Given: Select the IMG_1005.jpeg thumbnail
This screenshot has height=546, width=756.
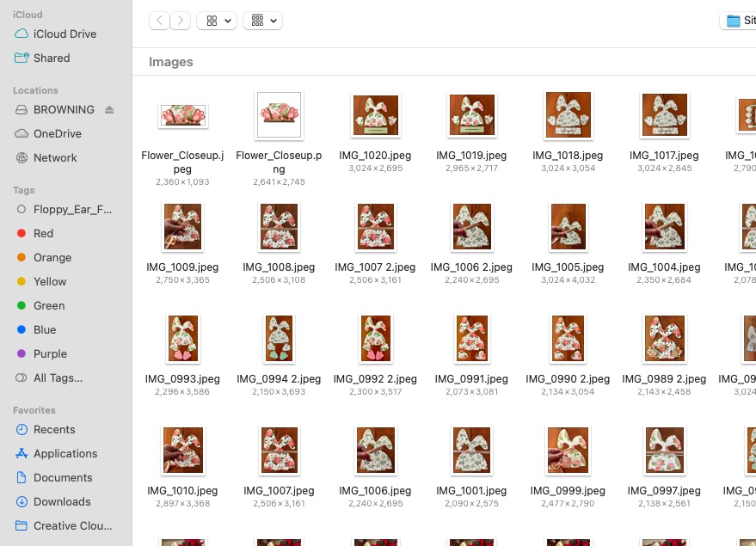Looking at the screenshot, I should pos(568,226).
